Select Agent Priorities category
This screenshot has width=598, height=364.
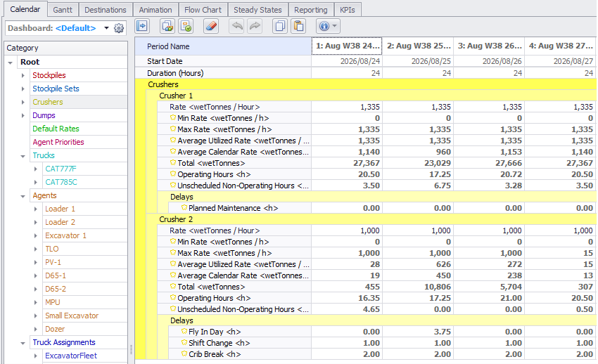pos(58,142)
